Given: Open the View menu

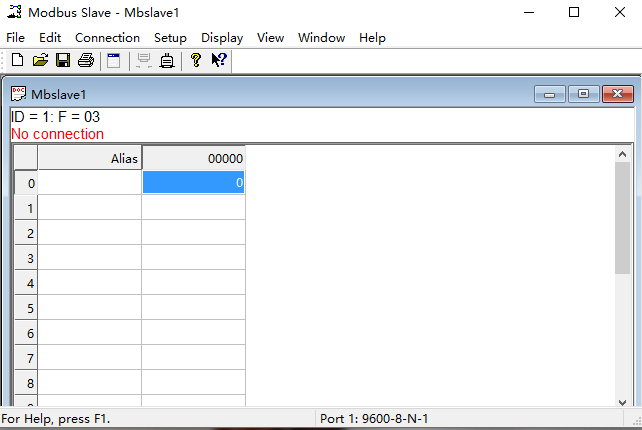Looking at the screenshot, I should (x=271, y=38).
